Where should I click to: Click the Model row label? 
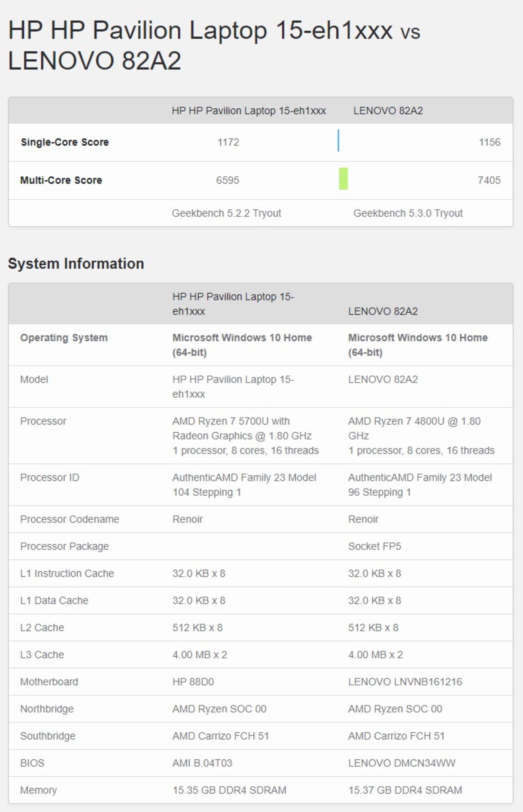[x=34, y=379]
